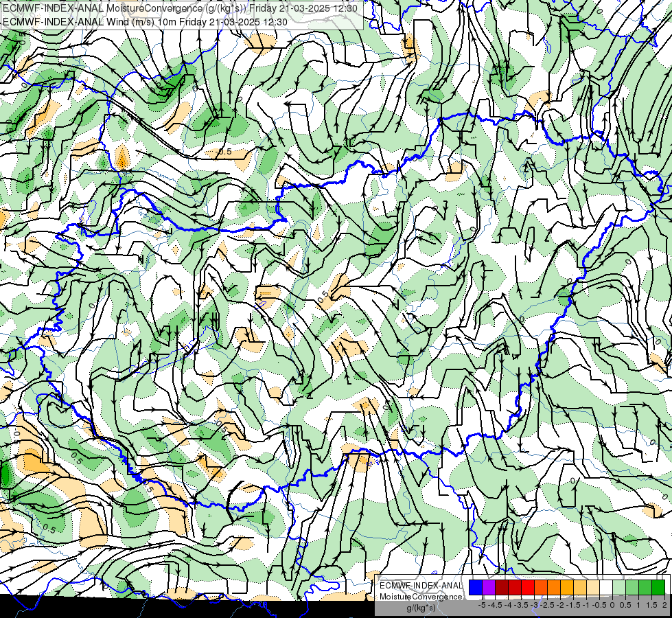
Task: Select the orange-red swatch between -3 and -2.5
Action: point(541,587)
